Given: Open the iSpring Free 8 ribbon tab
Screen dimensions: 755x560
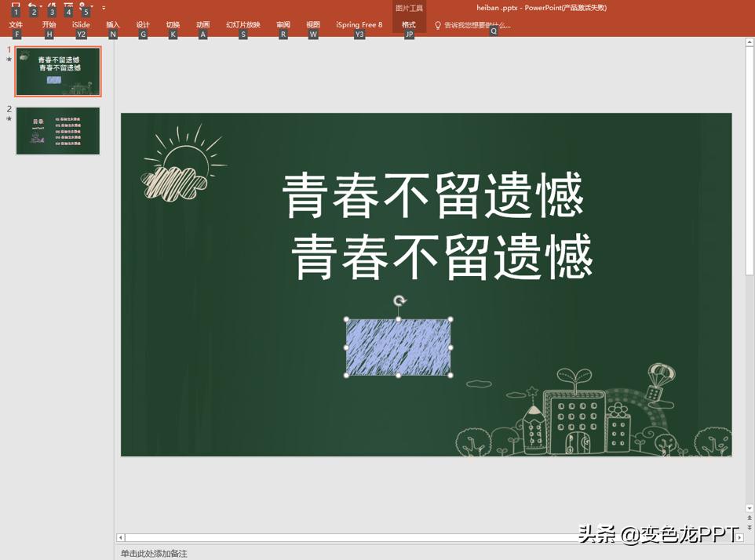Looking at the screenshot, I should pyautogui.click(x=359, y=24).
